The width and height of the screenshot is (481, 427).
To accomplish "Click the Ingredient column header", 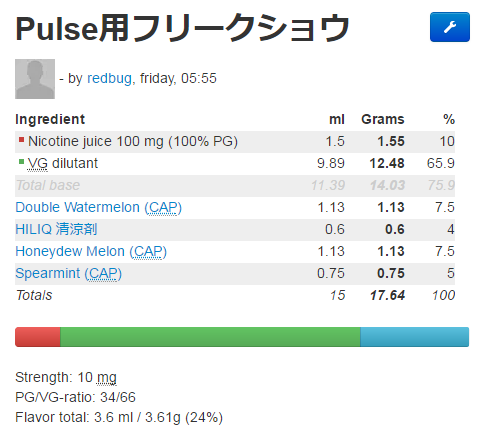I will [50, 119].
